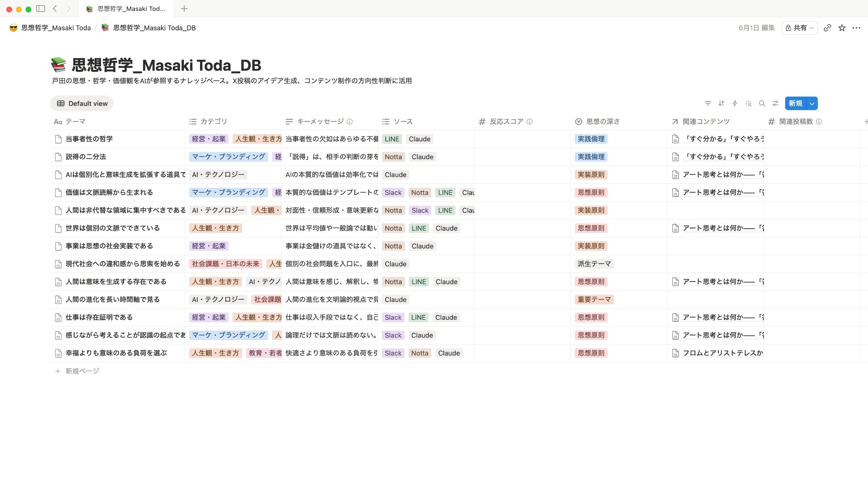Open the 共有 share dropdown

pos(799,28)
